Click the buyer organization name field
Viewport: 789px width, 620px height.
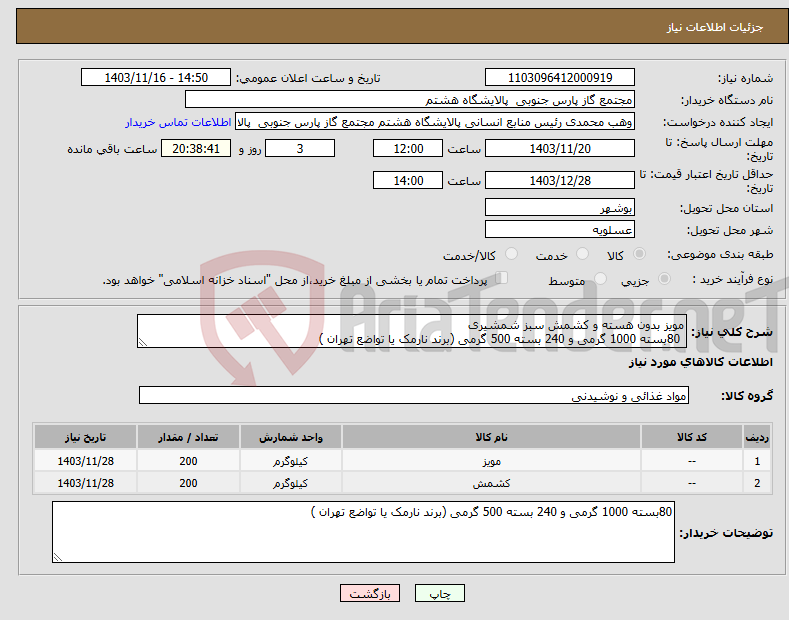coord(410,100)
